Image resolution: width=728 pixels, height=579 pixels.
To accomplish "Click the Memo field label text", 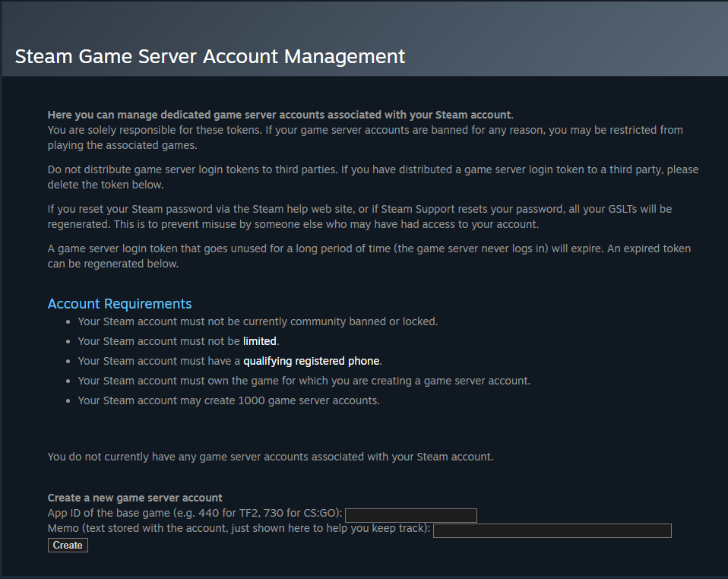I will tap(239, 528).
